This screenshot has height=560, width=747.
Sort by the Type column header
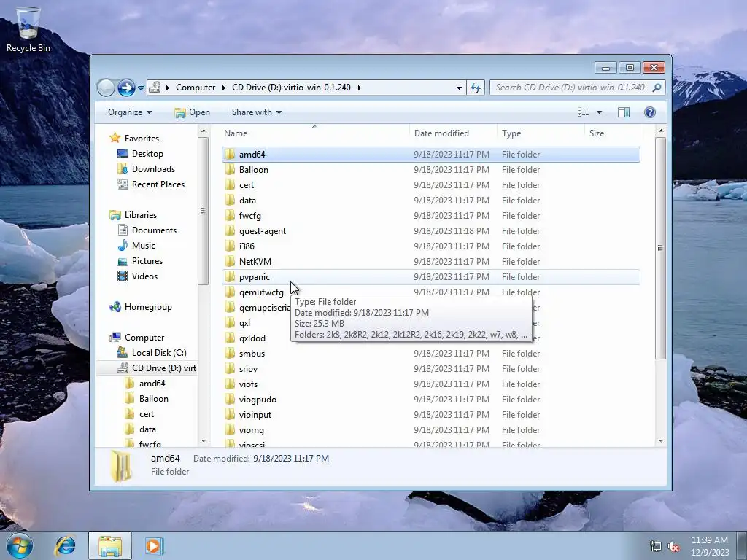pyautogui.click(x=541, y=133)
